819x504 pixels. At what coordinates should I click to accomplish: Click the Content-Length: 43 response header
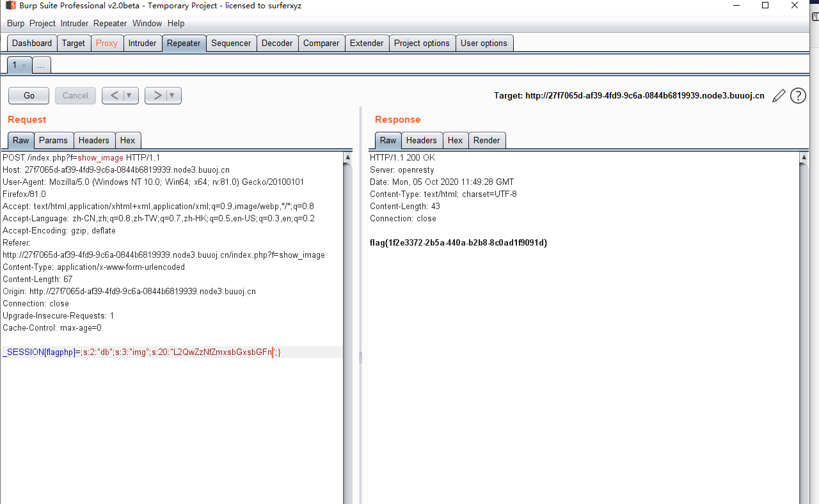(x=405, y=206)
